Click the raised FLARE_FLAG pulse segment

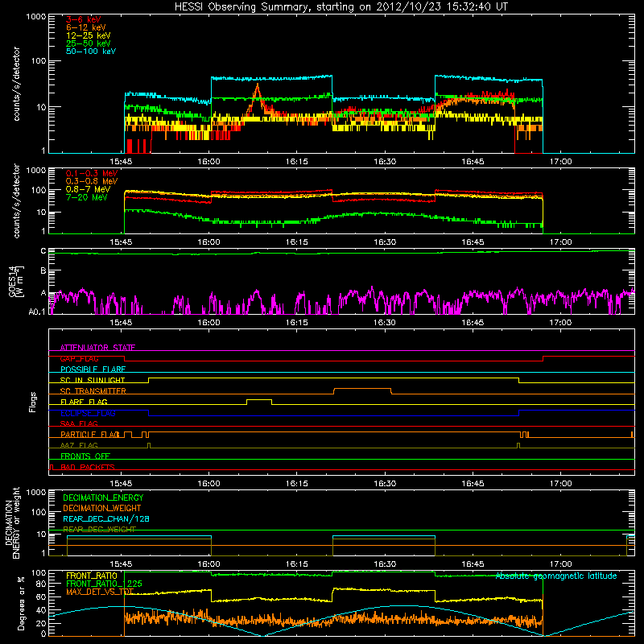[x=259, y=399]
